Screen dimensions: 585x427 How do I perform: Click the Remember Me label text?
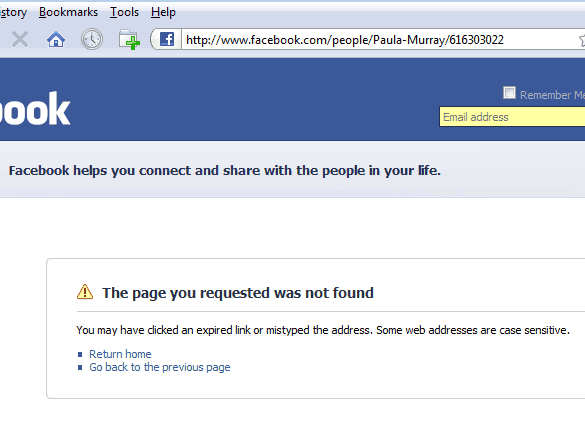[552, 95]
